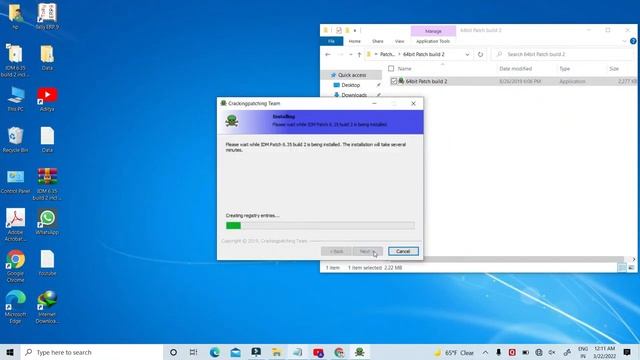Screen dimensions: 640x360
Task: Launch Internet Download Manager shortcut
Action: (x=47, y=307)
